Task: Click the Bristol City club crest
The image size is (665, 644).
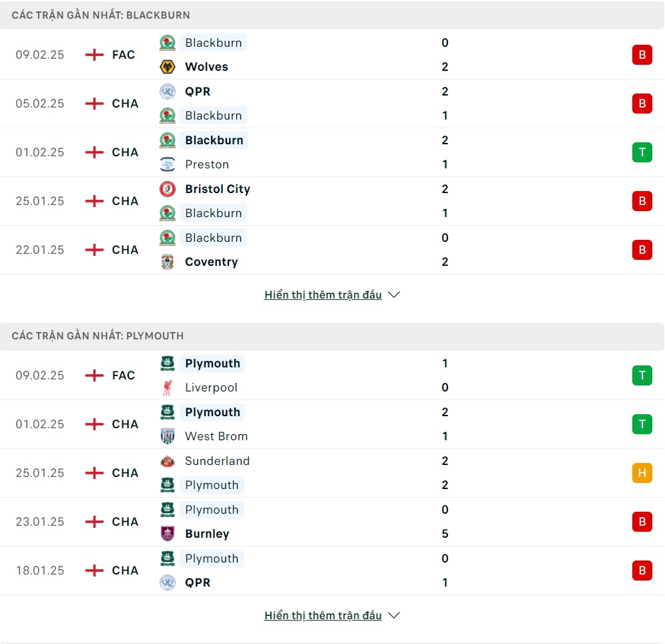Action: tap(168, 189)
